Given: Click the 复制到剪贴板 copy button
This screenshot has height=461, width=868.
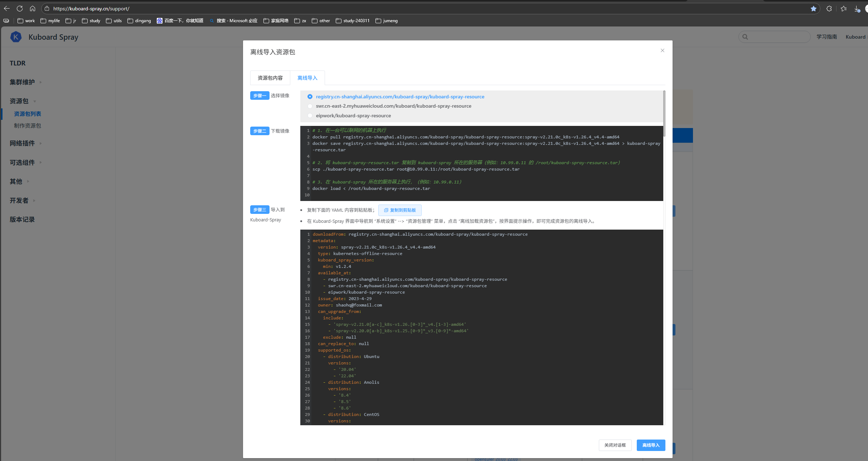Looking at the screenshot, I should point(400,210).
